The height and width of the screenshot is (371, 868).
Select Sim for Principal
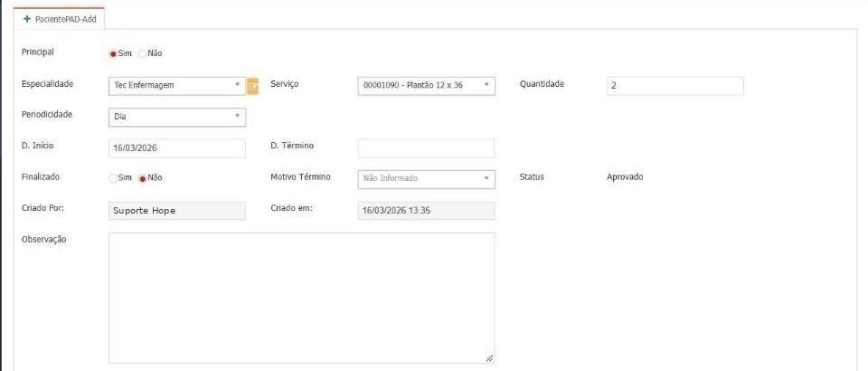point(113,53)
